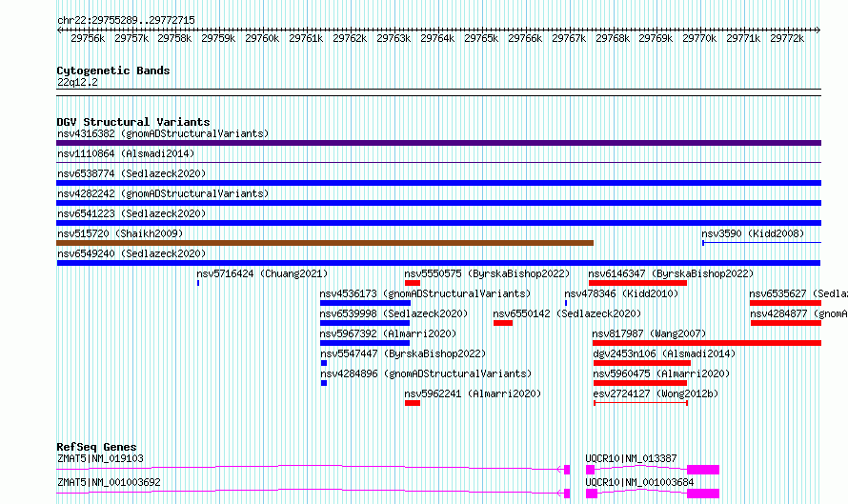Click the UQCR10 NM_013387 large magenta exon
Screen dimensions: 848x504
[x=703, y=470]
